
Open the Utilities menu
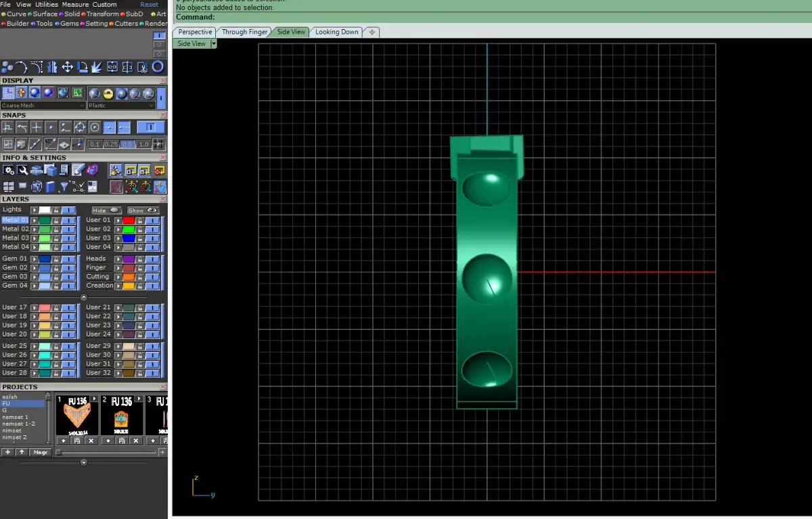click(47, 5)
